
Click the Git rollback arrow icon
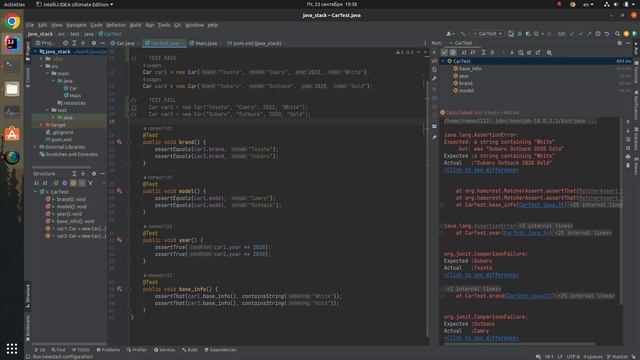pos(607,34)
